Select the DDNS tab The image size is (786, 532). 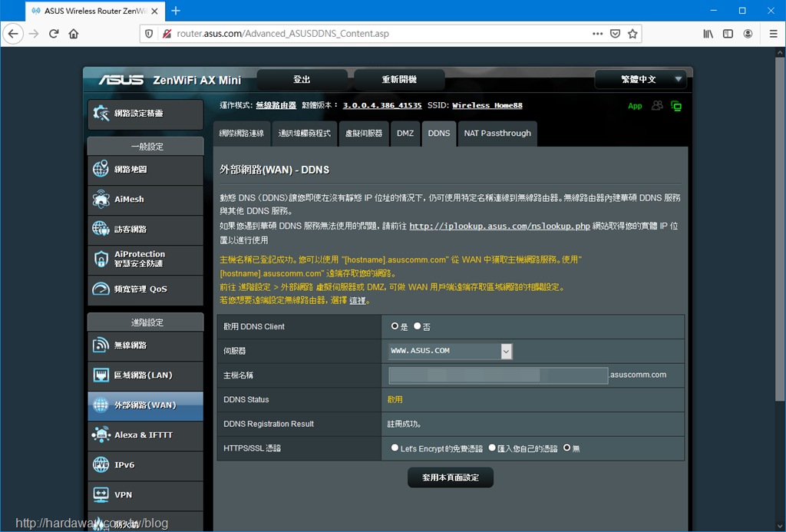click(x=439, y=134)
